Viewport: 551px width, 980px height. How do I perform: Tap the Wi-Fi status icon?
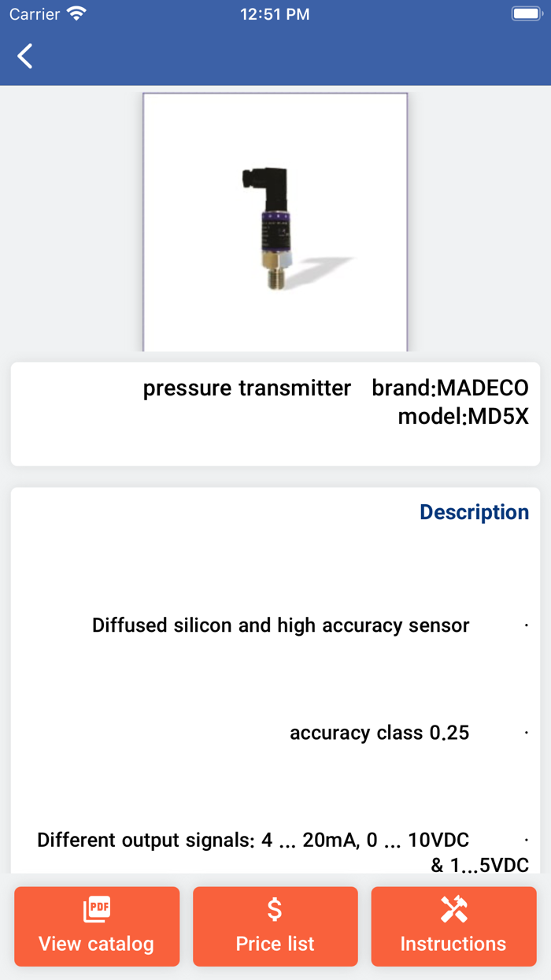pyautogui.click(x=76, y=14)
